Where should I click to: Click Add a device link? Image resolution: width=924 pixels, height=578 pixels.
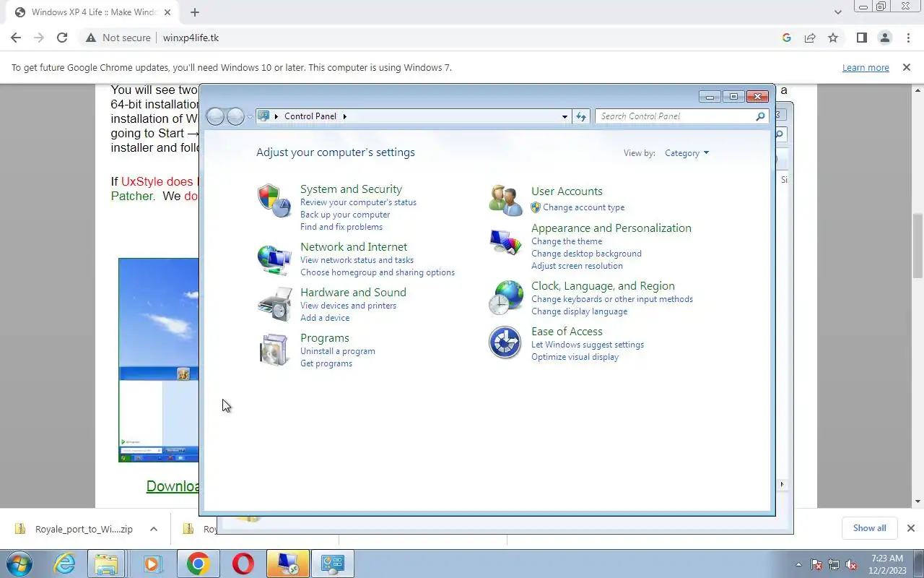pyautogui.click(x=325, y=318)
